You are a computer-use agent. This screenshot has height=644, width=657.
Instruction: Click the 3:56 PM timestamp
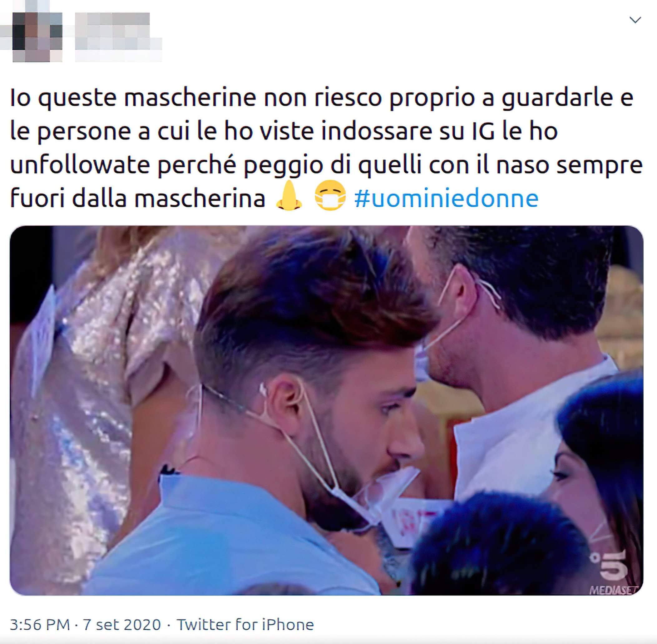[x=40, y=624]
